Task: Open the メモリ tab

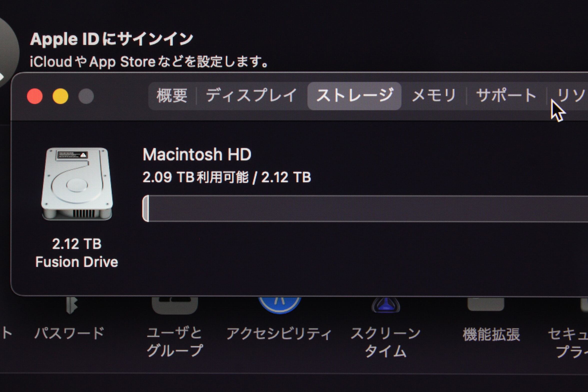Action: click(434, 96)
